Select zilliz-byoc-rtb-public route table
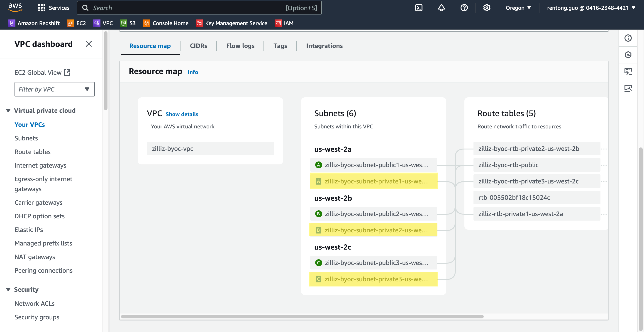This screenshot has width=644, height=332. 537,165
